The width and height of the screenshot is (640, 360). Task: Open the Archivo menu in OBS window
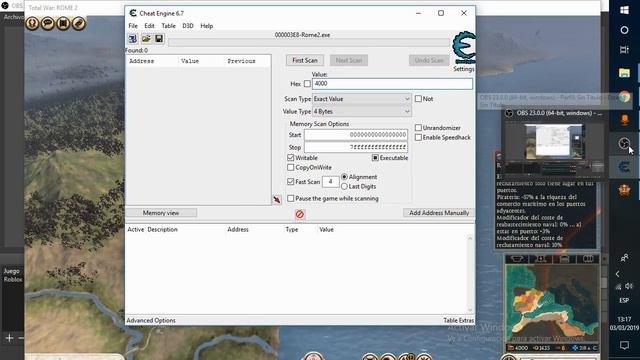(x=13, y=17)
